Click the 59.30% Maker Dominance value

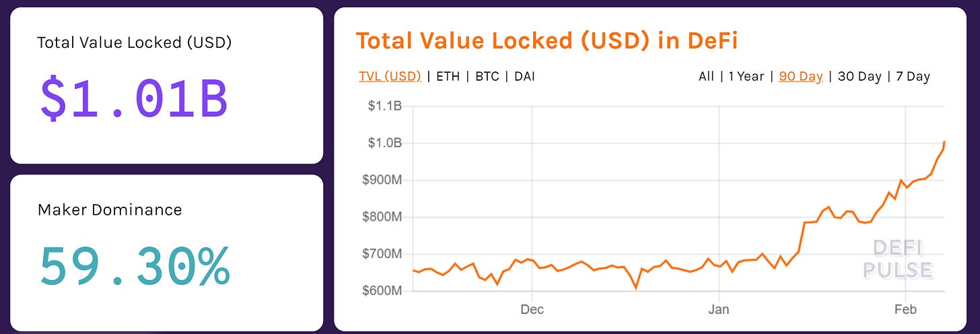point(135,265)
